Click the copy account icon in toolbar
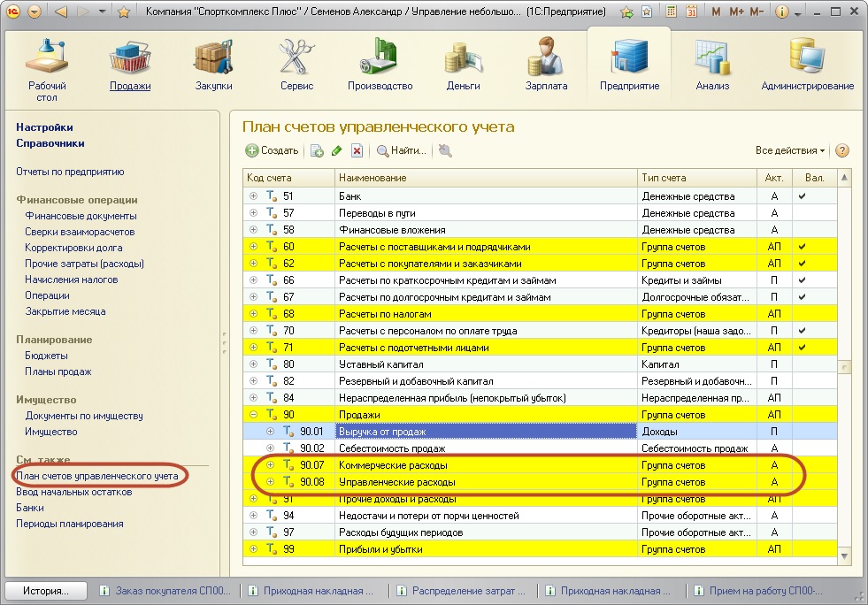The width and height of the screenshot is (868, 605). click(x=318, y=151)
